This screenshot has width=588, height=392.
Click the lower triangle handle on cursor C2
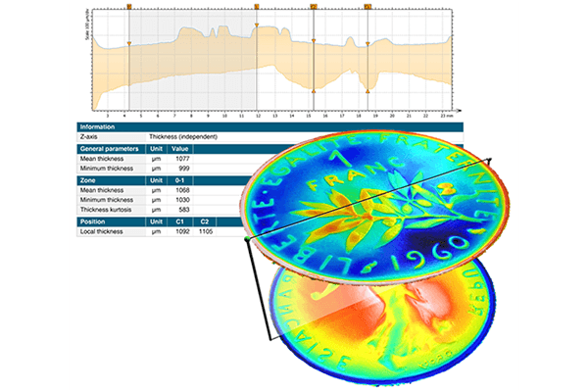pos(314,91)
